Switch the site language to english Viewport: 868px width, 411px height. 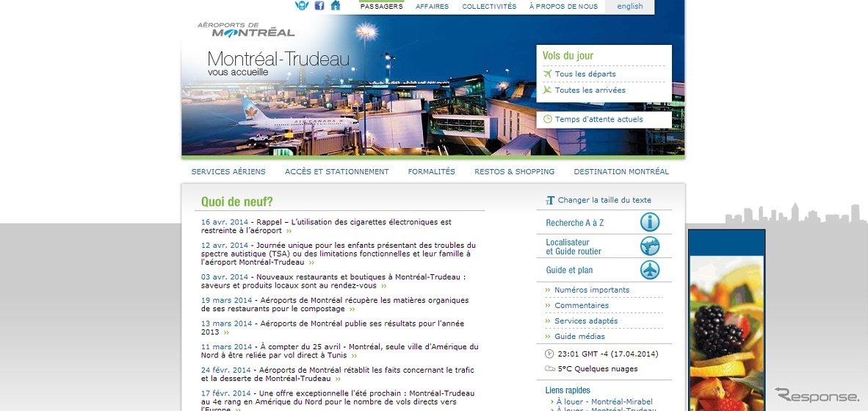tap(630, 7)
